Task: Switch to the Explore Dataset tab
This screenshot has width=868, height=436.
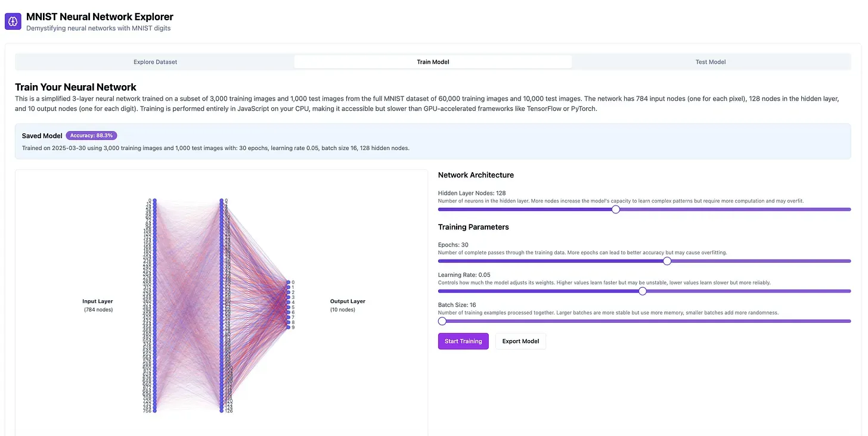Action: [x=155, y=62]
